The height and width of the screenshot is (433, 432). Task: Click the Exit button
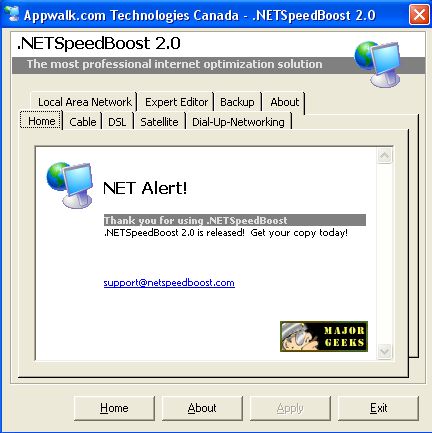(378, 408)
